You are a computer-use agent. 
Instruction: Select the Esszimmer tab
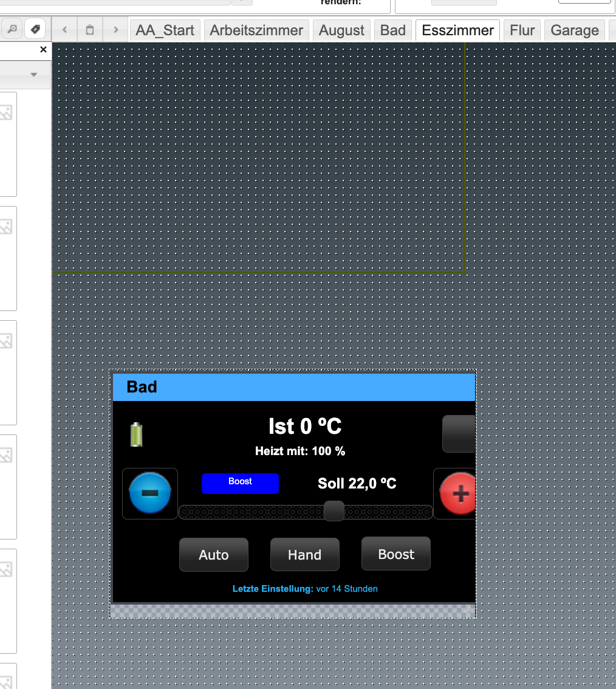457,30
